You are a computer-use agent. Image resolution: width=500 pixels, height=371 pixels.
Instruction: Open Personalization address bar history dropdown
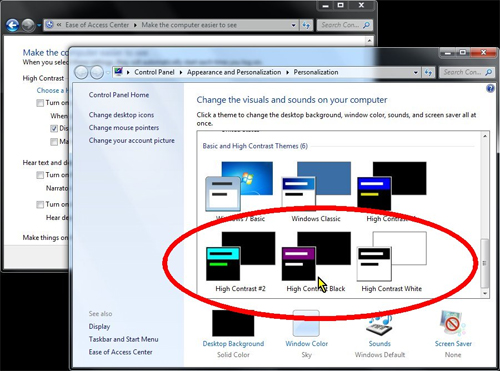click(x=415, y=73)
